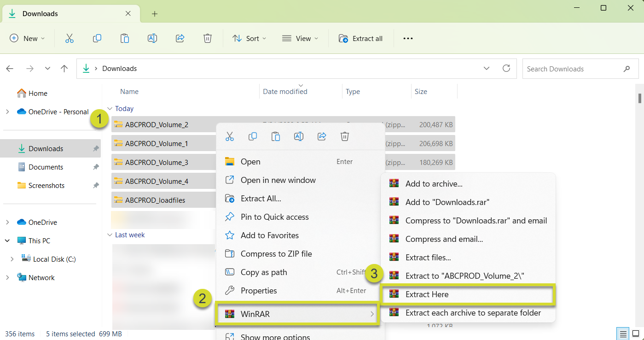Expand OneDrive - Personal in sidebar
Image resolution: width=644 pixels, height=340 pixels.
(x=7, y=112)
